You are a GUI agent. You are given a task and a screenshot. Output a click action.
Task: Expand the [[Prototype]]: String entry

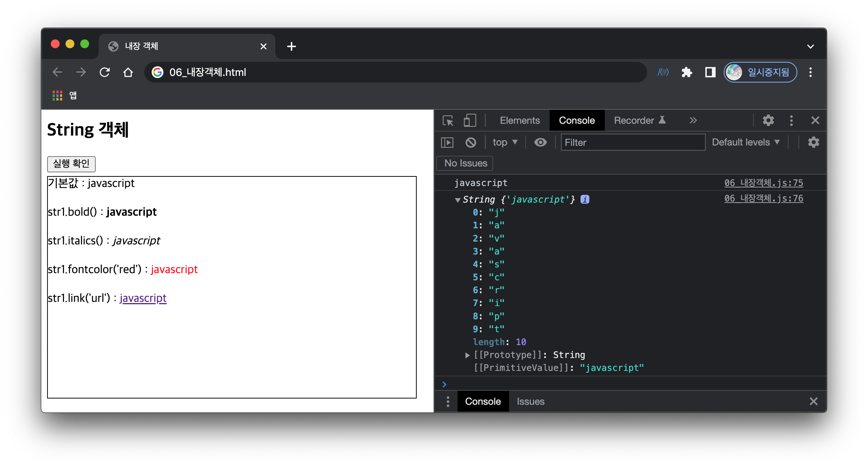click(x=467, y=355)
